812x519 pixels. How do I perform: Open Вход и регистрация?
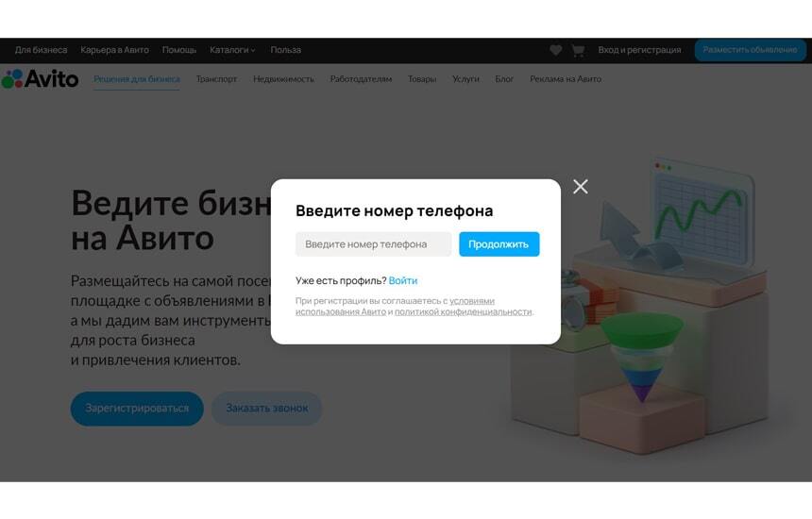point(639,50)
